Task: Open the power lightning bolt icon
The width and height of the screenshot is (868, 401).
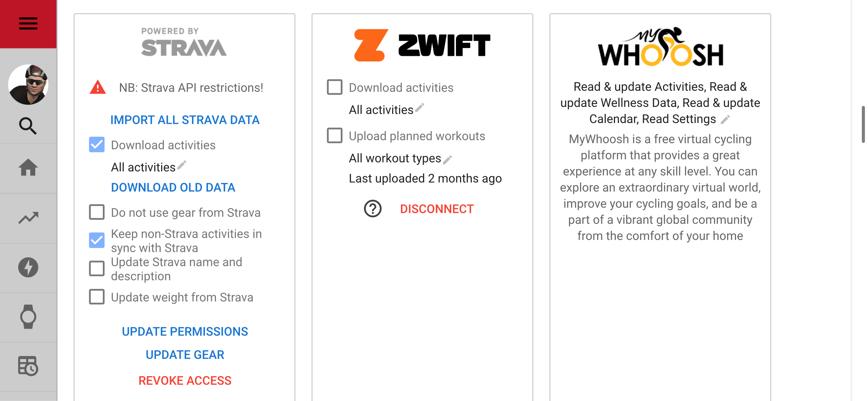Action: (28, 267)
